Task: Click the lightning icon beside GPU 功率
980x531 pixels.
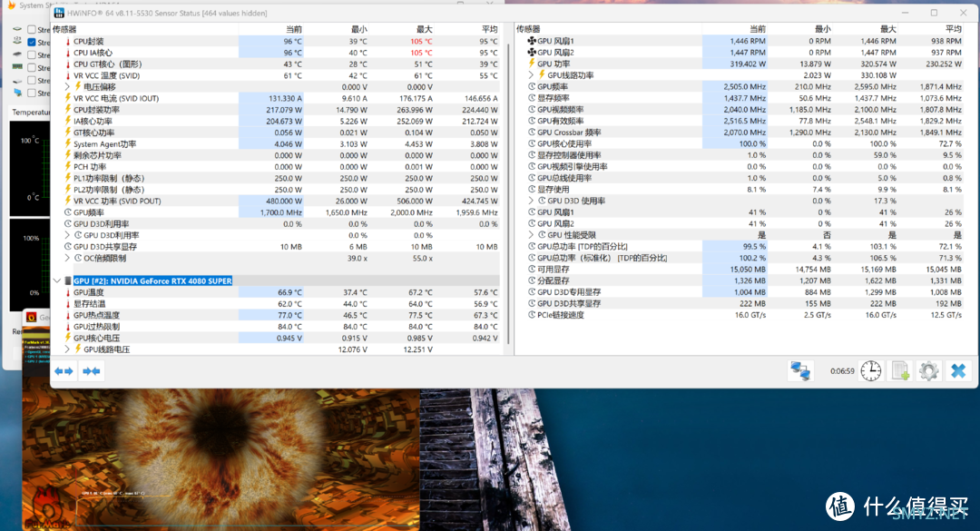Action: tap(532, 64)
